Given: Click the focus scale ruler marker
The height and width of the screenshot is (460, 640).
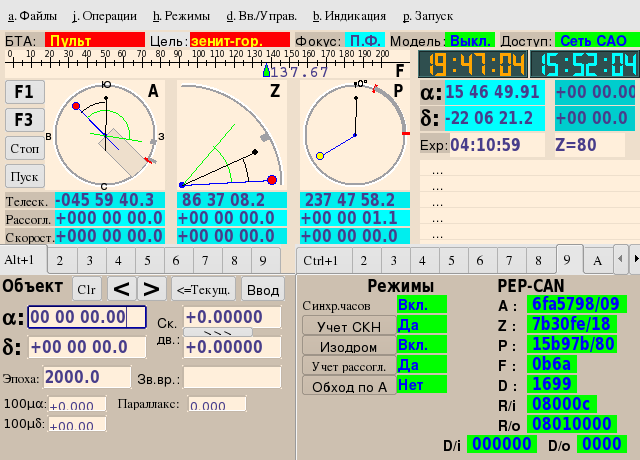Looking at the screenshot, I should (x=266, y=70).
